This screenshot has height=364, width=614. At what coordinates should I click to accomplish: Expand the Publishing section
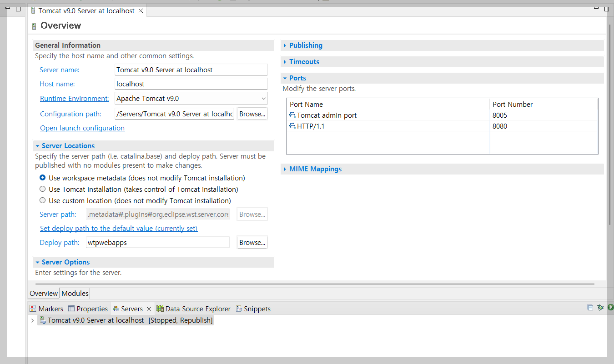click(285, 45)
